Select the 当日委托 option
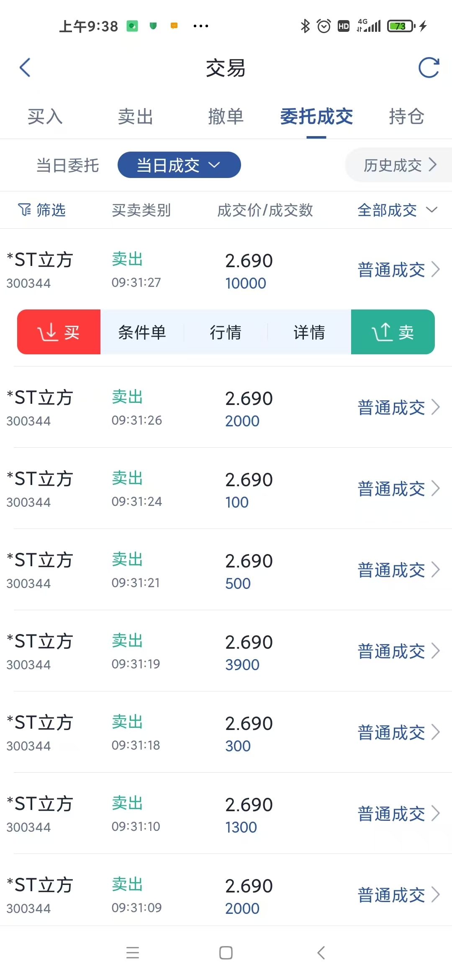The width and height of the screenshot is (452, 980). coord(68,165)
